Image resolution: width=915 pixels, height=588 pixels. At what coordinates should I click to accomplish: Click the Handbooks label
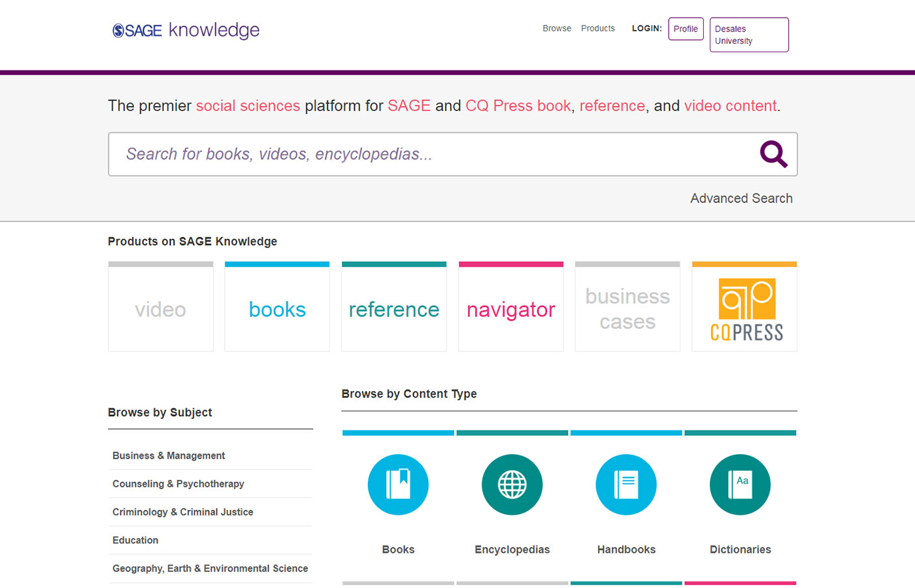pos(626,549)
